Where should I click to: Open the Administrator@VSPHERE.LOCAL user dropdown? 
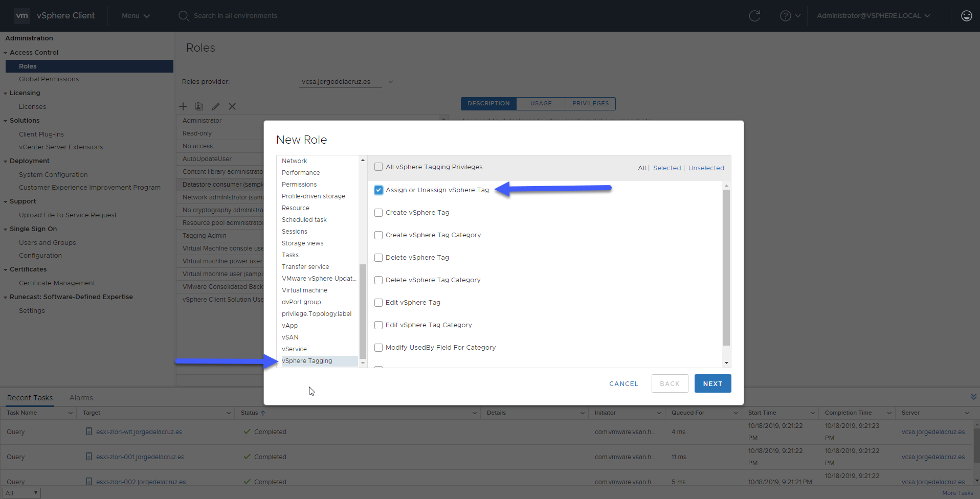(874, 16)
